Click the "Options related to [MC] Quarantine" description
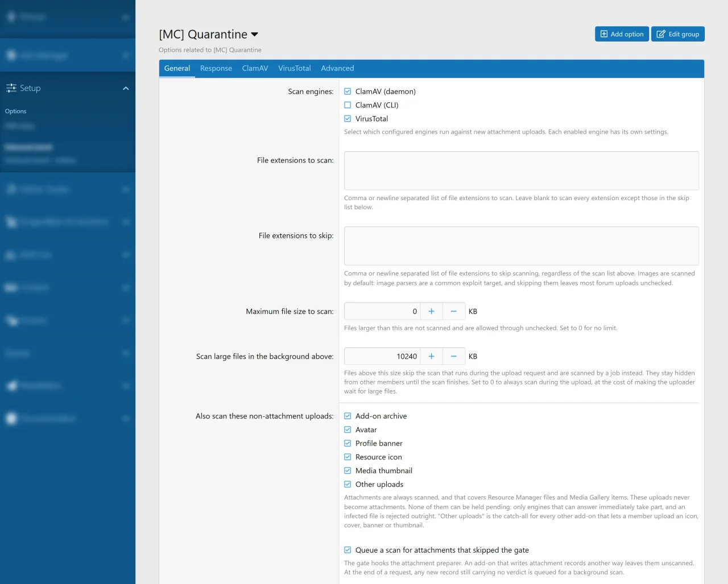 210,50
